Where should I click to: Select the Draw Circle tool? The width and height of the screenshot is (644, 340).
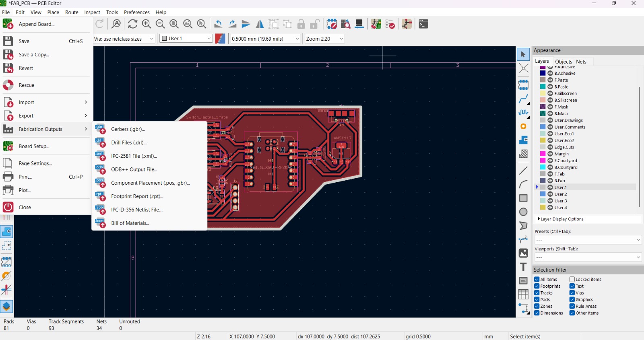(523, 212)
